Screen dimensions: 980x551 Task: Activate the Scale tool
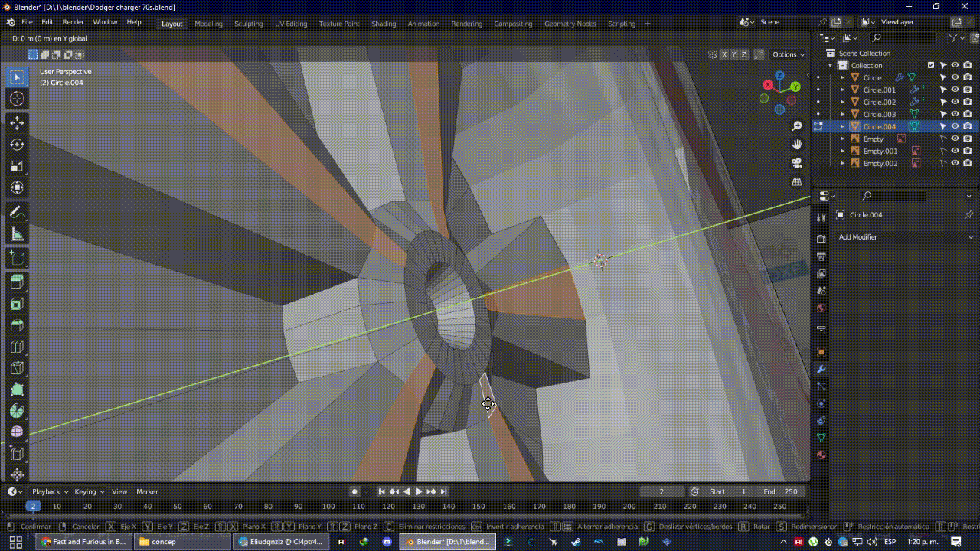pos(17,166)
